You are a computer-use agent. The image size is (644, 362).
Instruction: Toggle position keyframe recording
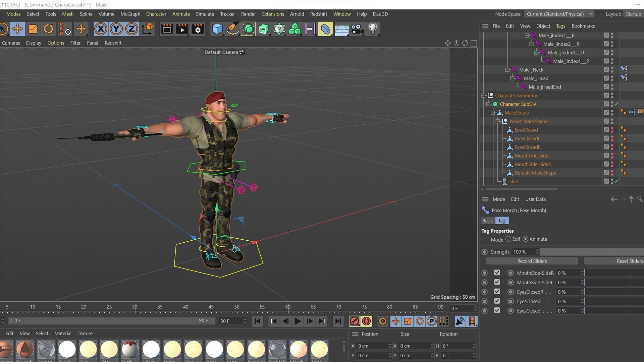pyautogui.click(x=395, y=321)
